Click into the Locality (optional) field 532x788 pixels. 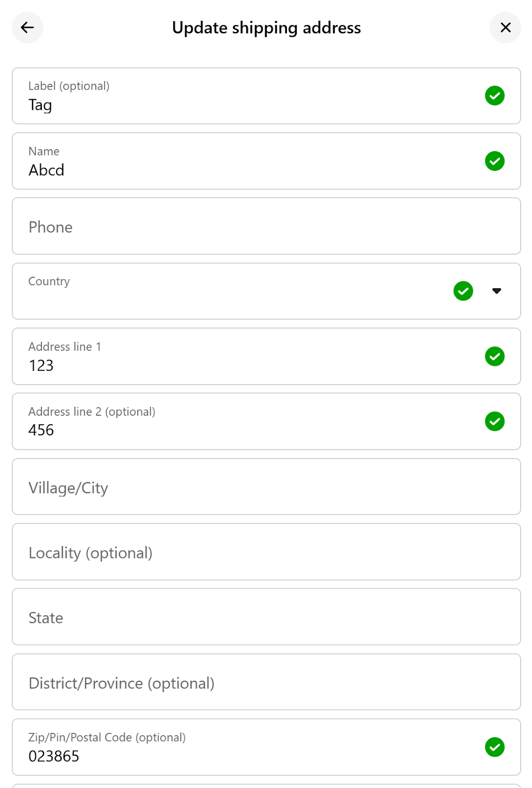click(266, 552)
